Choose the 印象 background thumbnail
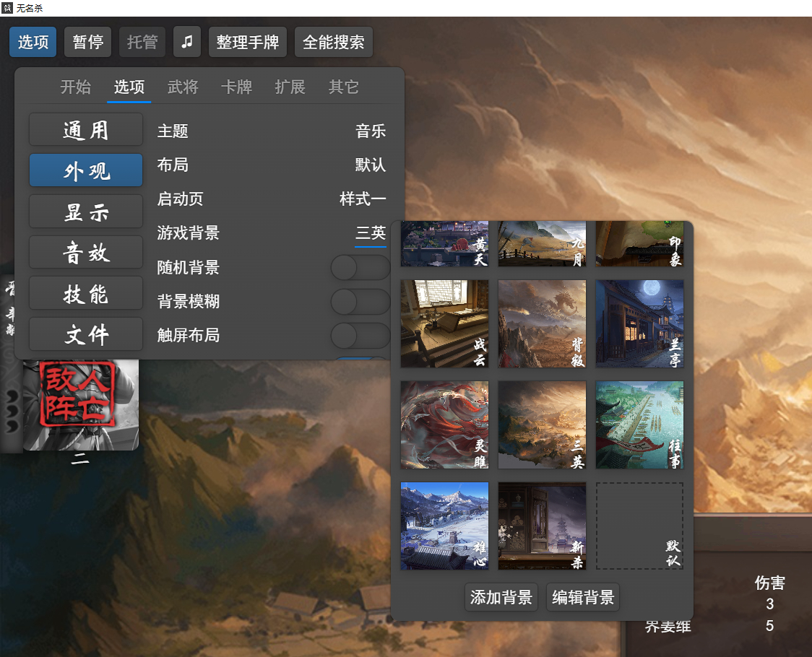 [639, 244]
